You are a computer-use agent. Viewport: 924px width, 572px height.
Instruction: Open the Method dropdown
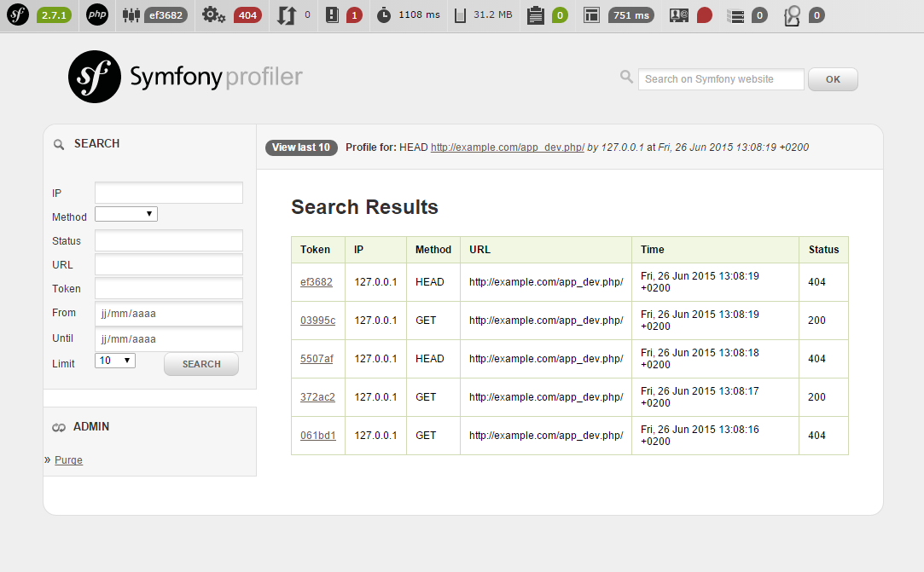tap(126, 214)
